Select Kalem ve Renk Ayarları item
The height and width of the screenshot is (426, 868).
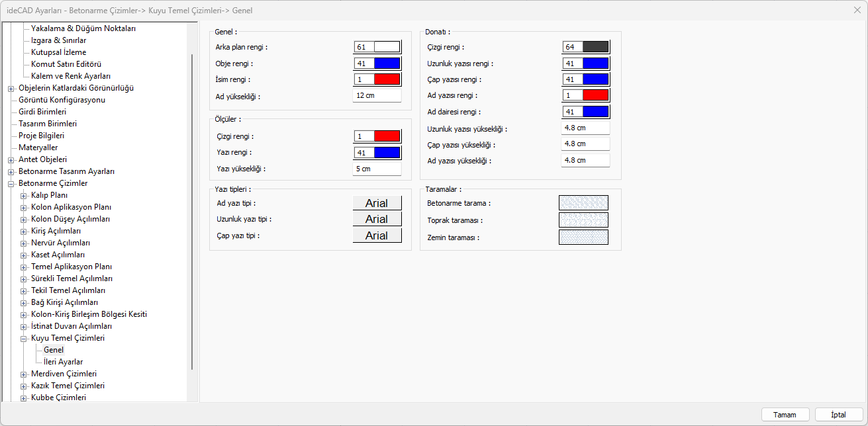coord(71,76)
